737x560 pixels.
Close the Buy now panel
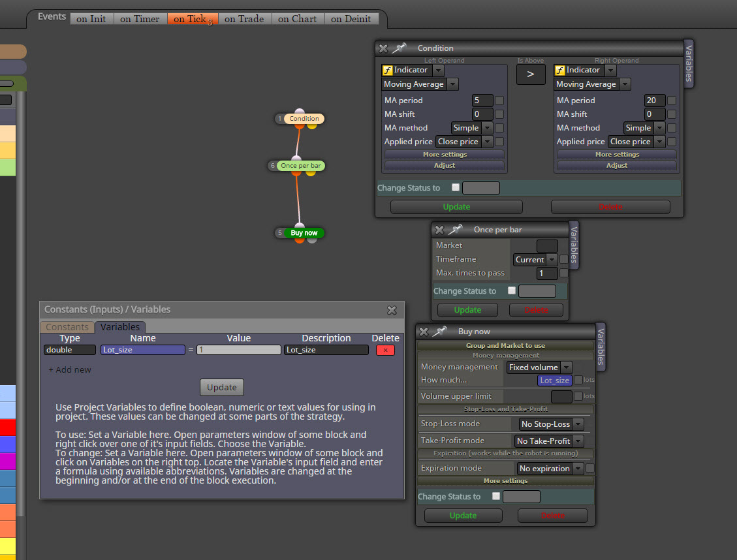[424, 332]
